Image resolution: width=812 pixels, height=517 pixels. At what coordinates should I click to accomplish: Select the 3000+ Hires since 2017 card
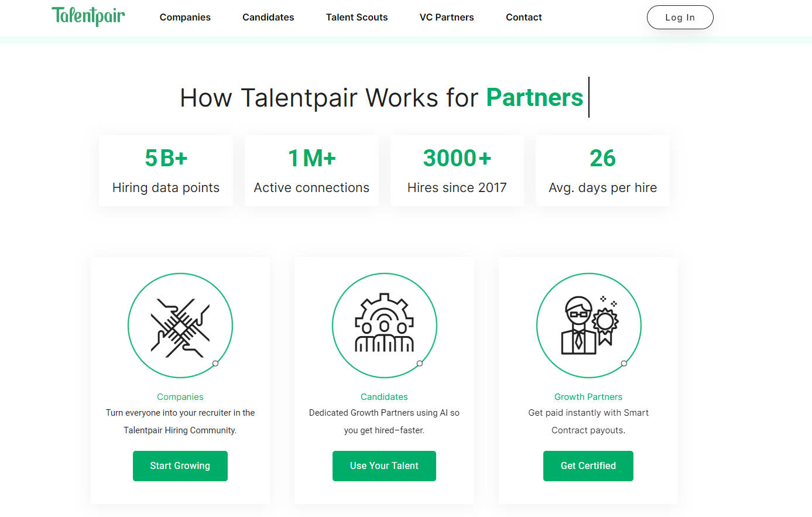point(457,170)
